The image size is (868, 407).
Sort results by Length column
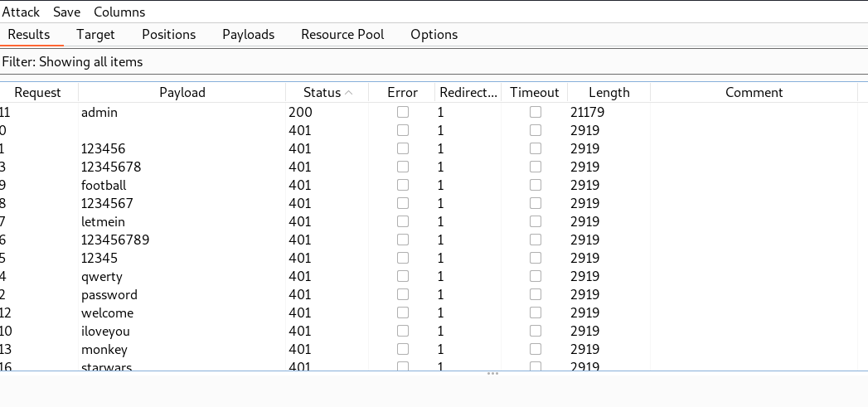[x=609, y=93]
